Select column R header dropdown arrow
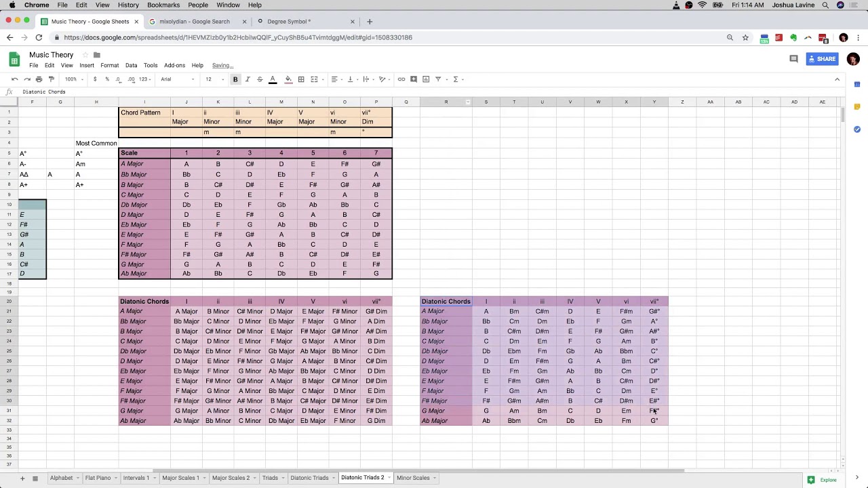868x488 pixels. [468, 102]
